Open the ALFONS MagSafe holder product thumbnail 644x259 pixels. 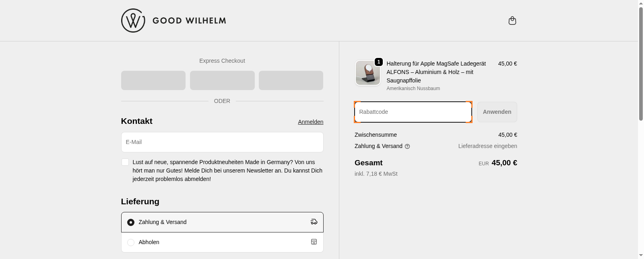367,74
